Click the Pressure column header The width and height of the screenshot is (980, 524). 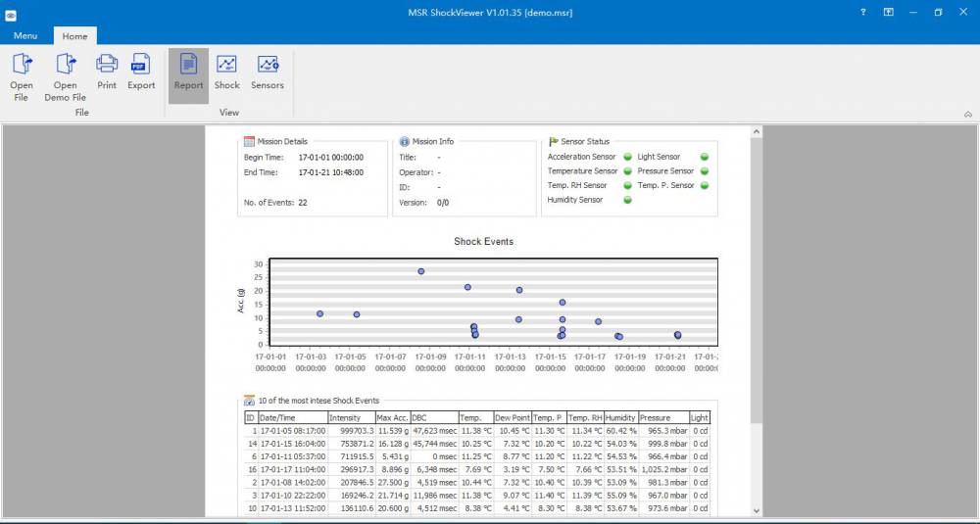tap(663, 418)
